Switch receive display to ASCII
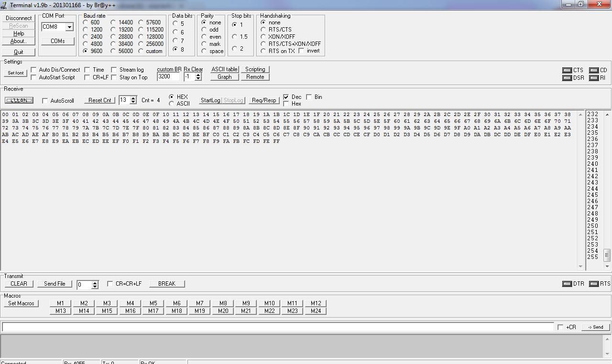The image size is (612, 364). (172, 104)
